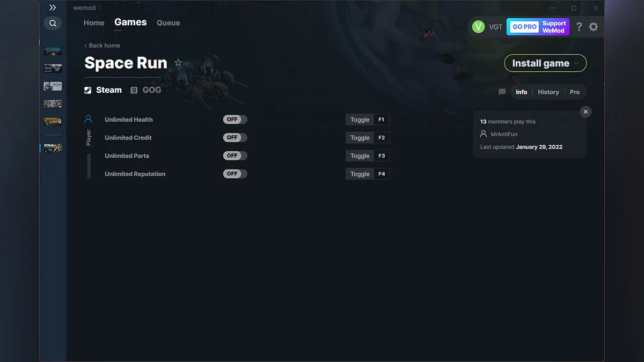
Task: Switch to the Games tab
Action: (x=130, y=22)
